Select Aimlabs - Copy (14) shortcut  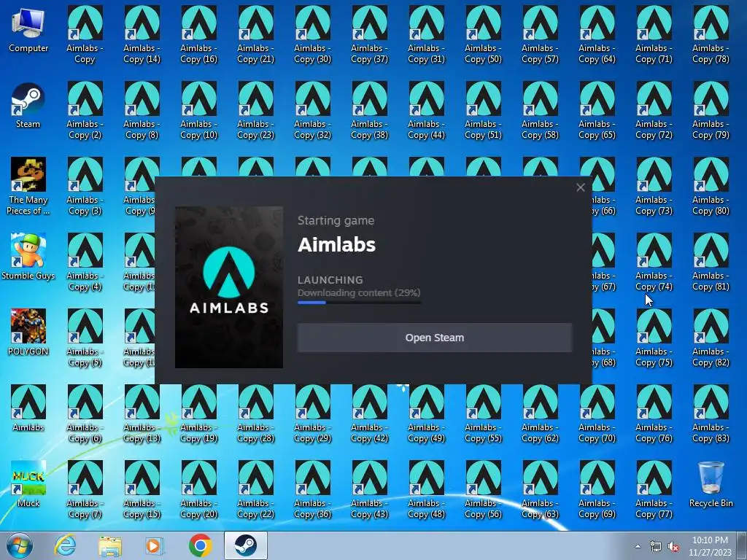pos(142,35)
